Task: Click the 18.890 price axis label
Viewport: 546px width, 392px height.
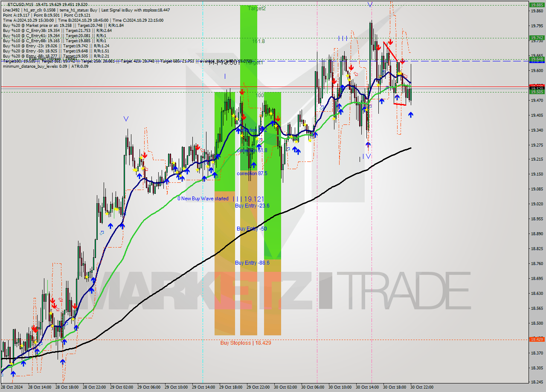Action: pos(537,233)
